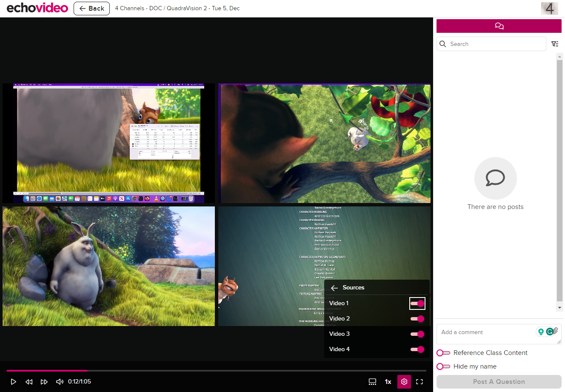Click the Post A Question button
The width and height of the screenshot is (565, 392).
pos(499,382)
